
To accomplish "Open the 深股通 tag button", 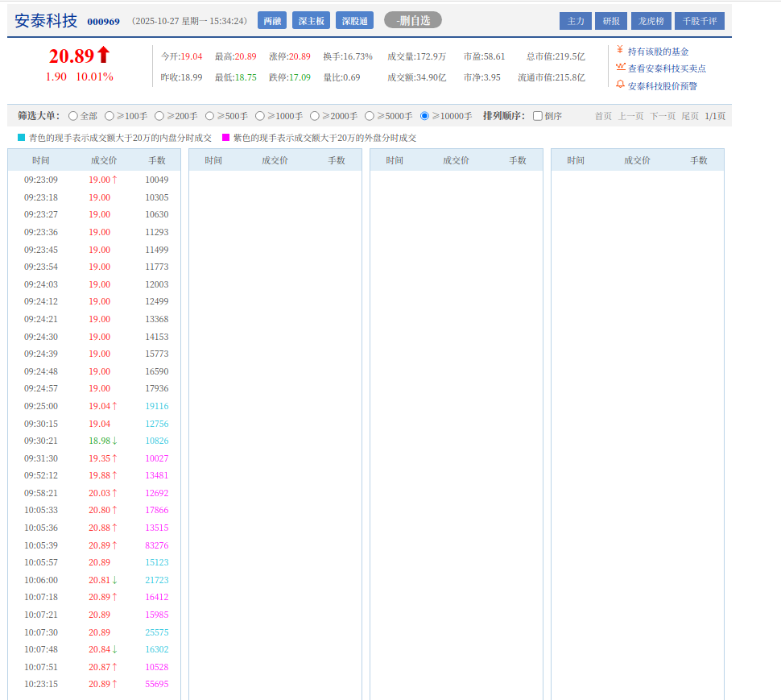I will tap(354, 20).
